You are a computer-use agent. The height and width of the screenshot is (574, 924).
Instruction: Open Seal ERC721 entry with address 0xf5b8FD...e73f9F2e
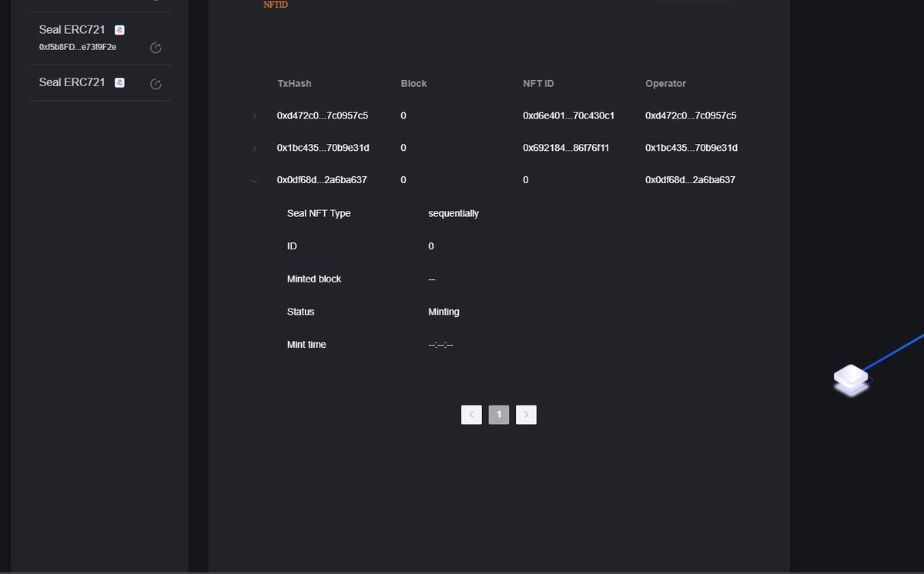click(100, 38)
